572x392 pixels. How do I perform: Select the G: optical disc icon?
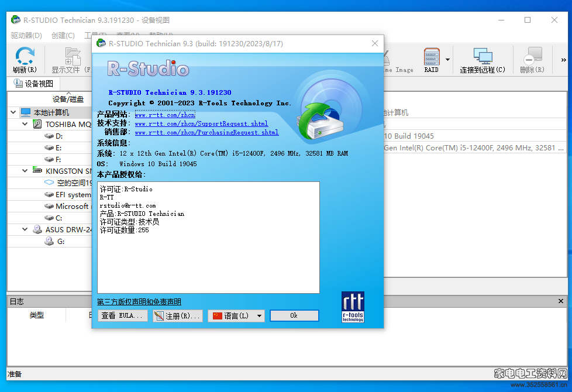[x=49, y=241]
